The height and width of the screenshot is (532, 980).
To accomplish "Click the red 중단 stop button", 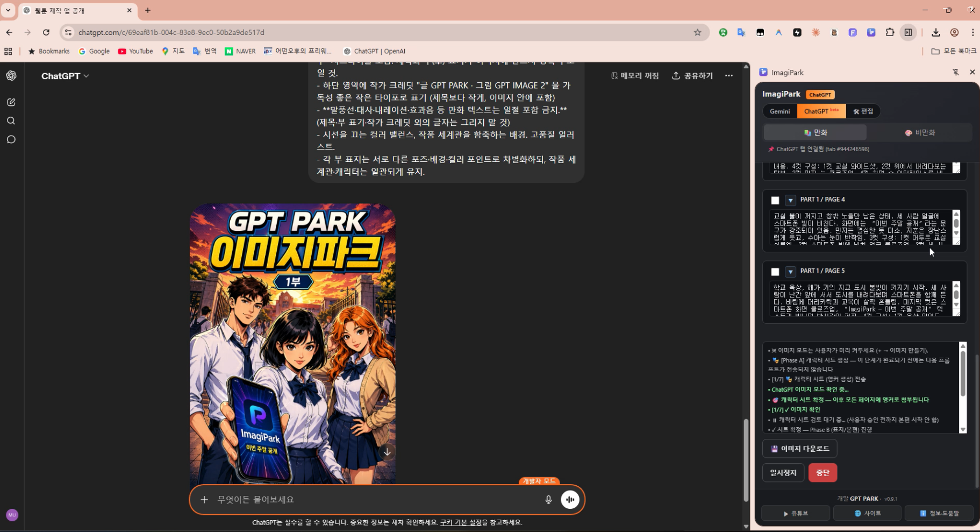I will coord(823,473).
